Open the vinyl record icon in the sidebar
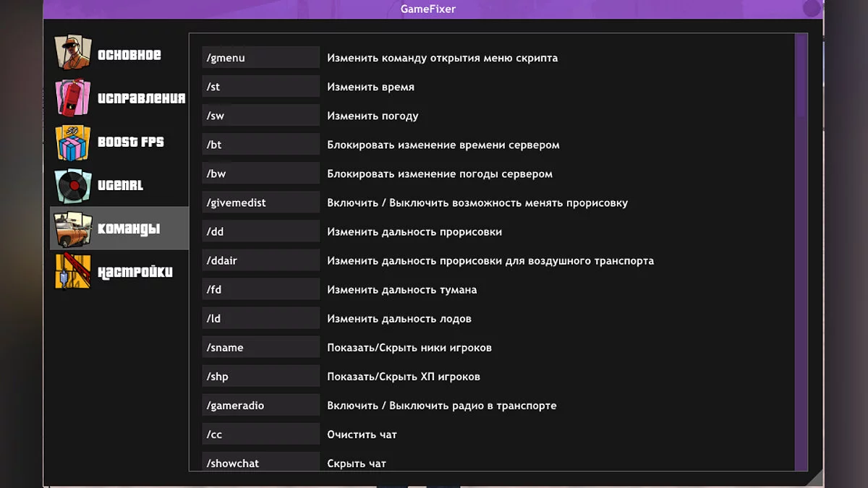868x488 pixels. point(73,185)
